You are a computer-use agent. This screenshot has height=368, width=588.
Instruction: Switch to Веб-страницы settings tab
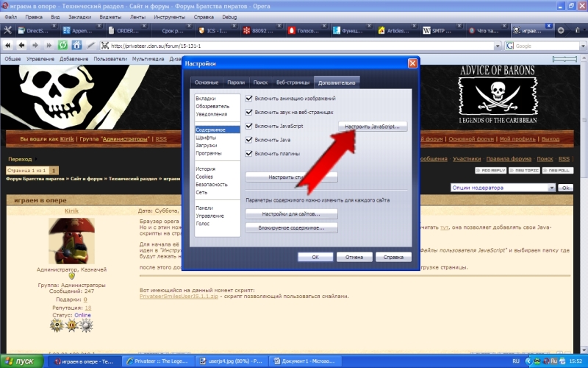click(x=293, y=82)
